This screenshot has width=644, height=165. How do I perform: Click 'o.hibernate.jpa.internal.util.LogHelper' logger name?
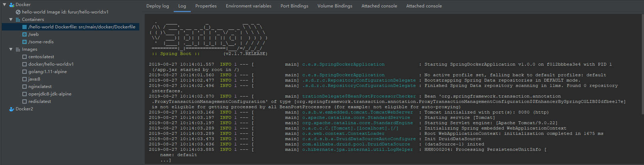click(358, 150)
